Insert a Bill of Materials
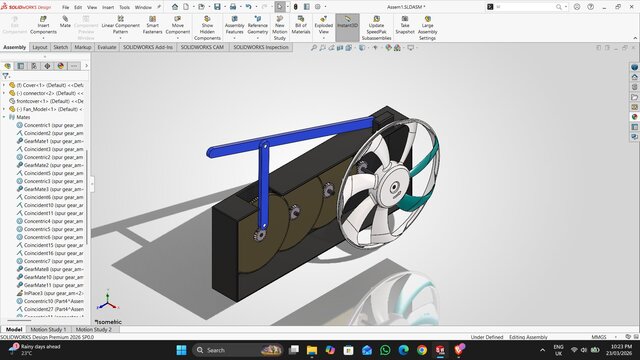The image size is (640, 360). coord(301,25)
